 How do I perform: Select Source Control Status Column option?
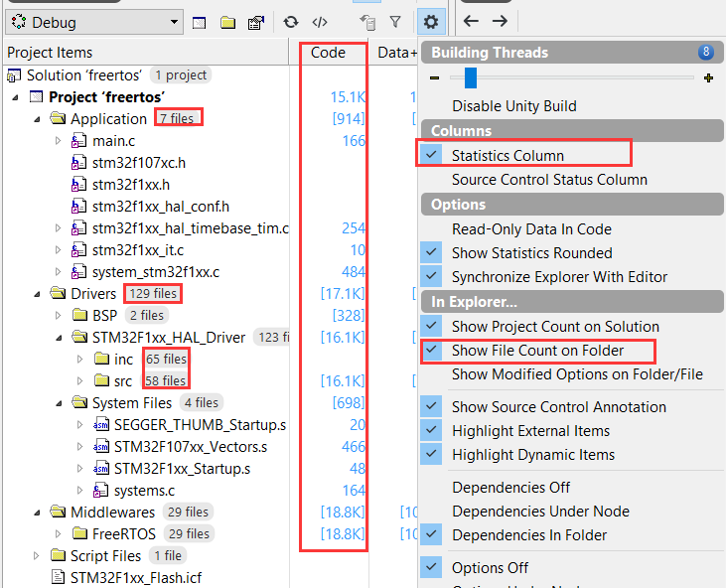pos(549,180)
